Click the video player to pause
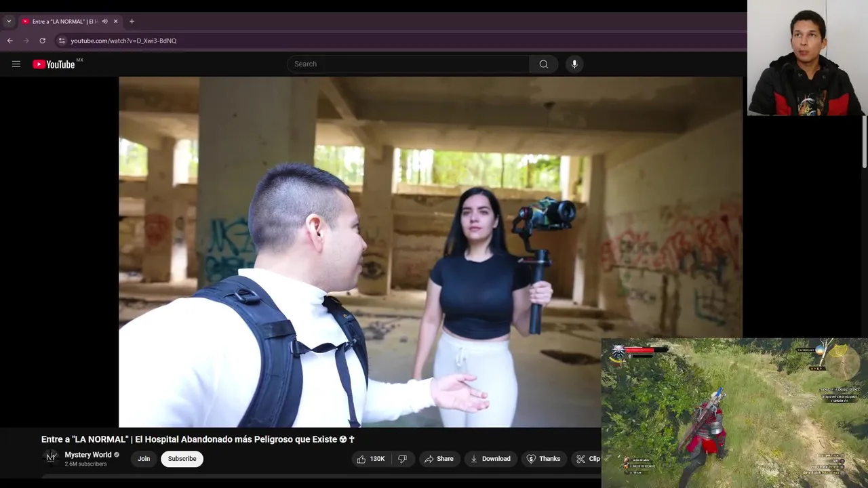 pyautogui.click(x=431, y=251)
